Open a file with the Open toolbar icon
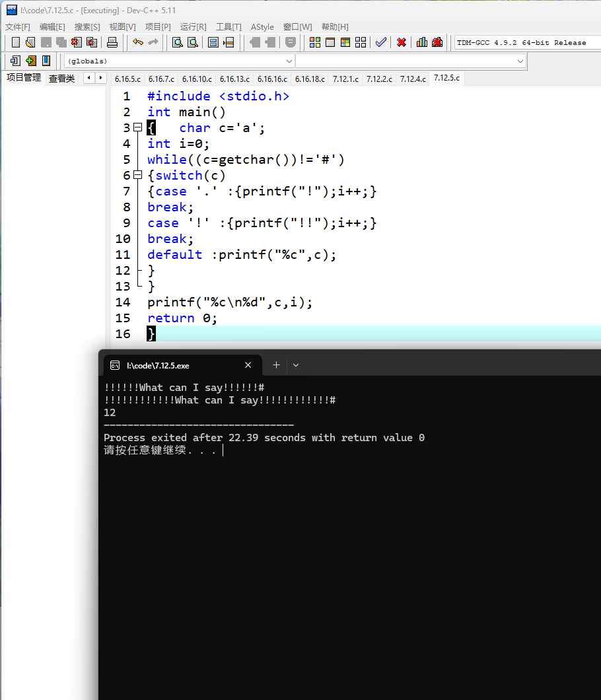Screen dimensions: 601x700 pos(30,42)
